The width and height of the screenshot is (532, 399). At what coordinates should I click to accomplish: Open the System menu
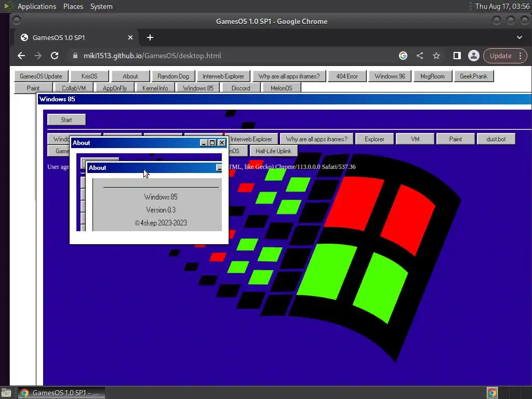101,6
